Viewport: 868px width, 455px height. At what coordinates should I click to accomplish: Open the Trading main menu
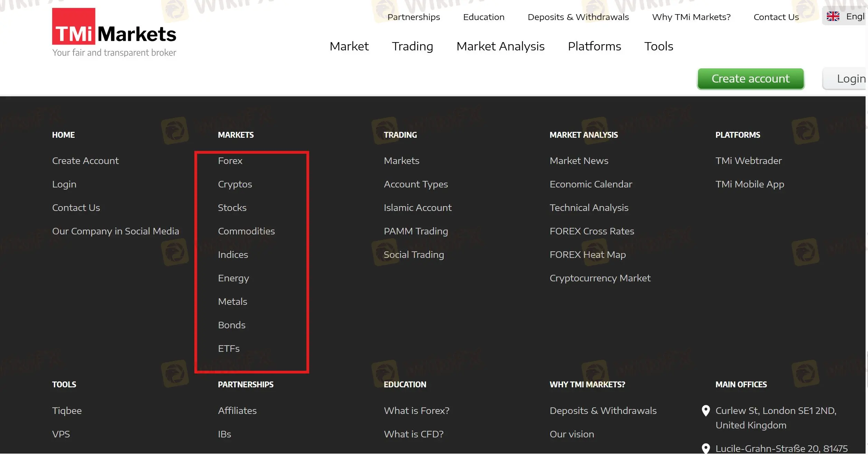412,46
